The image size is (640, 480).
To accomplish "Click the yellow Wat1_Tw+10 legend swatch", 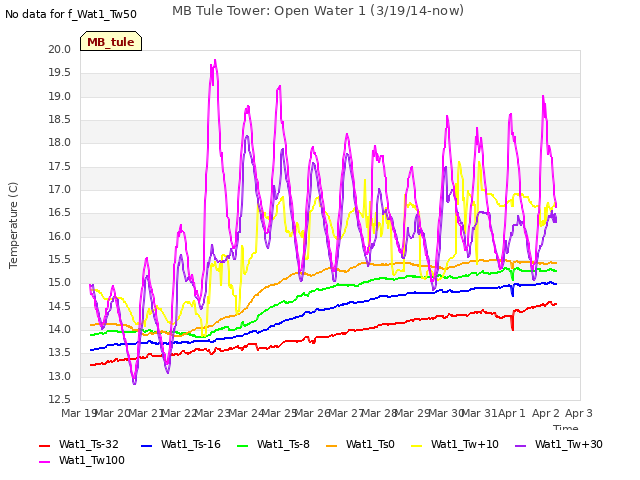I will click(416, 446).
